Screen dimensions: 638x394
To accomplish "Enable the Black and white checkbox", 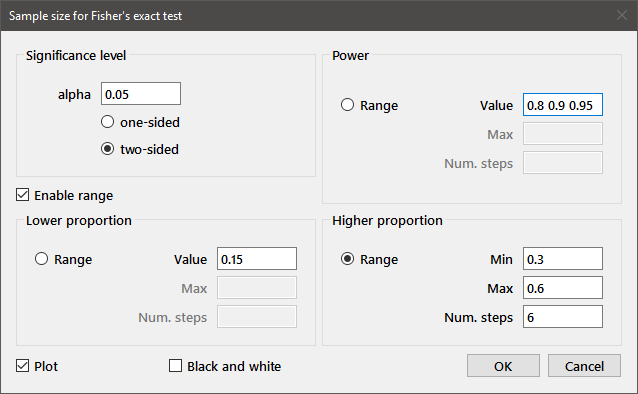I will [225, 366].
